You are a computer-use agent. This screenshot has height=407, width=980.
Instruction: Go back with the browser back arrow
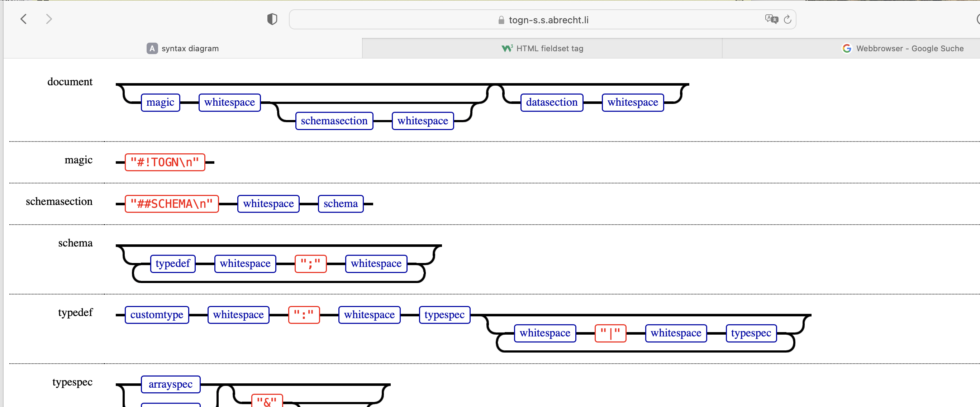point(24,19)
